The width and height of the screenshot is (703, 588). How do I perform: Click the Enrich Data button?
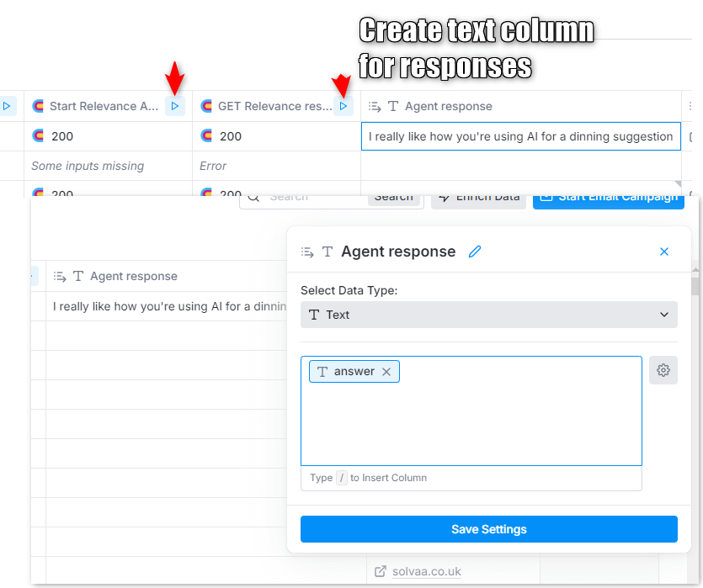tap(478, 198)
